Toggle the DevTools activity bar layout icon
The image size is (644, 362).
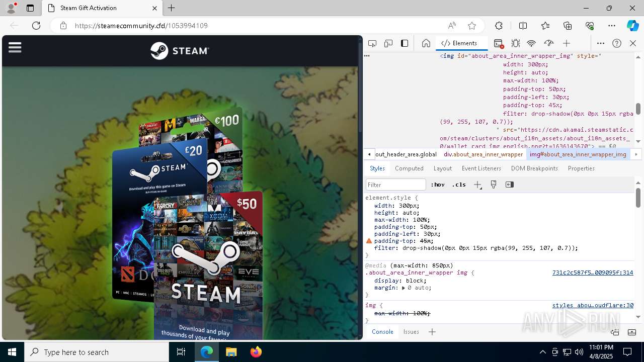405,43
